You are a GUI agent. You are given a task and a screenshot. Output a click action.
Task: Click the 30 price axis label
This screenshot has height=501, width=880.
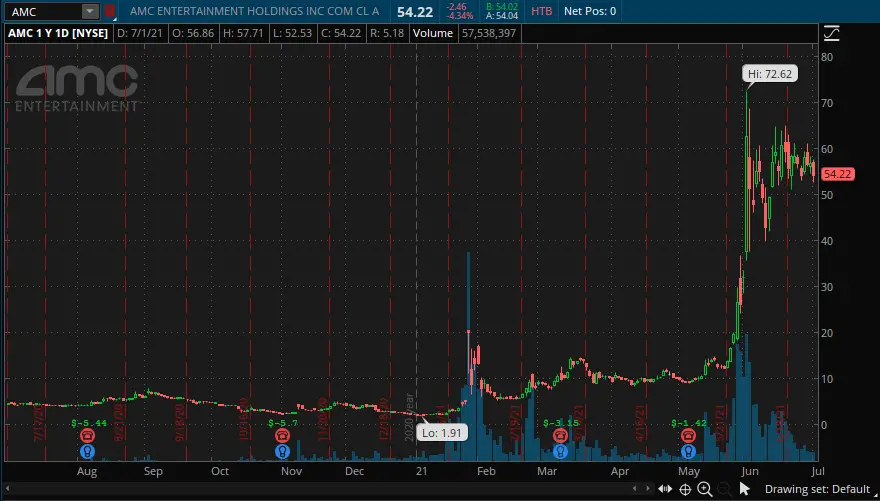[x=827, y=287]
